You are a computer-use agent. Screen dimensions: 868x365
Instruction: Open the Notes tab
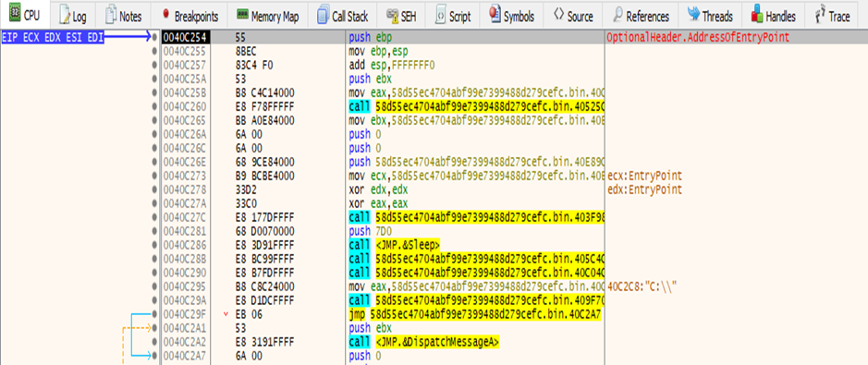[124, 16]
